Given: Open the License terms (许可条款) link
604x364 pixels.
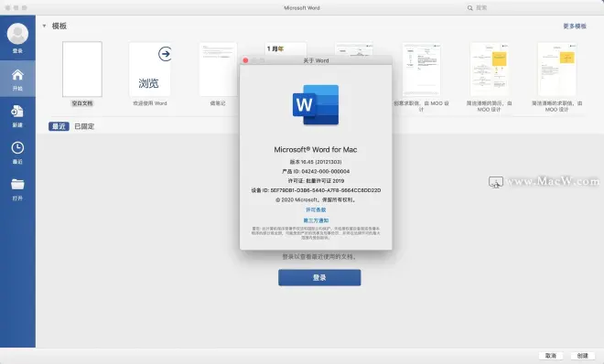Looking at the screenshot, I should [x=316, y=209].
